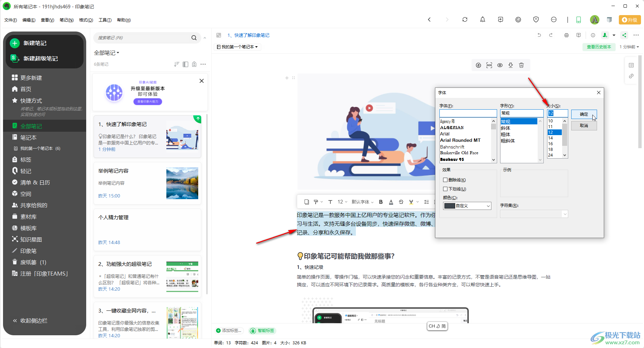Open the 笔记 menu
644x348 pixels.
coord(66,20)
